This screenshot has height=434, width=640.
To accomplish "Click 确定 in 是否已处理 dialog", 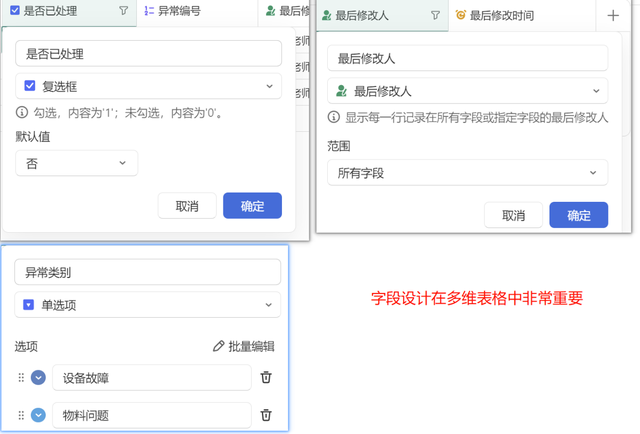I will (252, 206).
